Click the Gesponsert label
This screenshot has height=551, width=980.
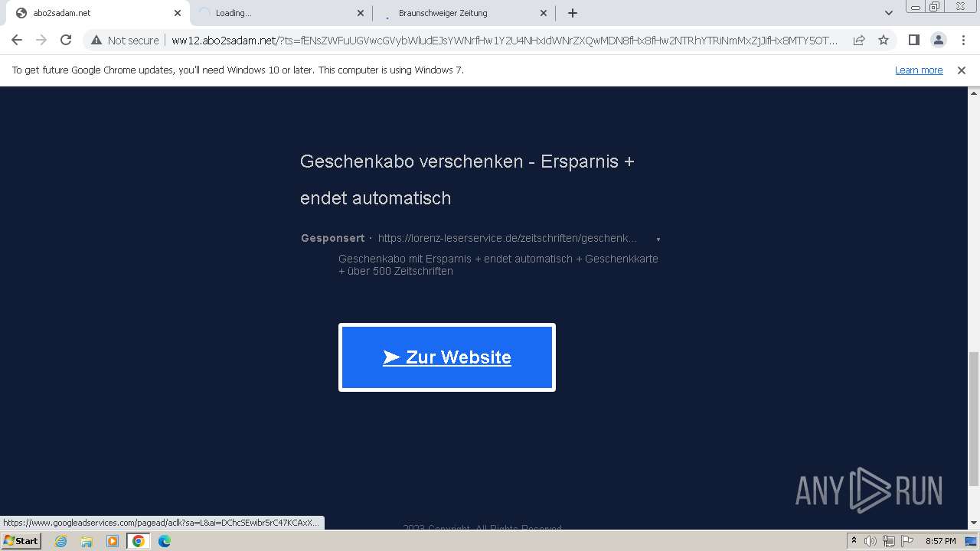click(x=332, y=238)
